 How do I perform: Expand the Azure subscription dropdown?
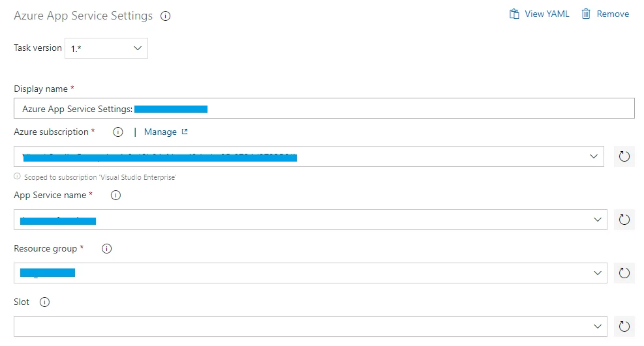pyautogui.click(x=594, y=156)
